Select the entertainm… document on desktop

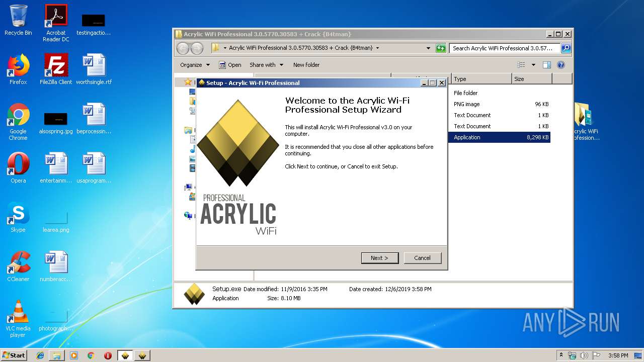pyautogui.click(x=56, y=168)
